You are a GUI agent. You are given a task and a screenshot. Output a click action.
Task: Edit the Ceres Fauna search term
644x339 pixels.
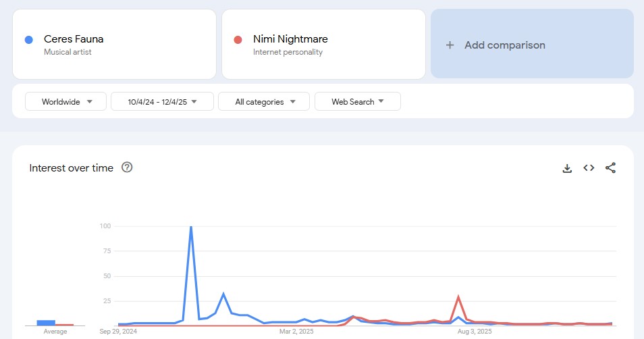coord(114,45)
